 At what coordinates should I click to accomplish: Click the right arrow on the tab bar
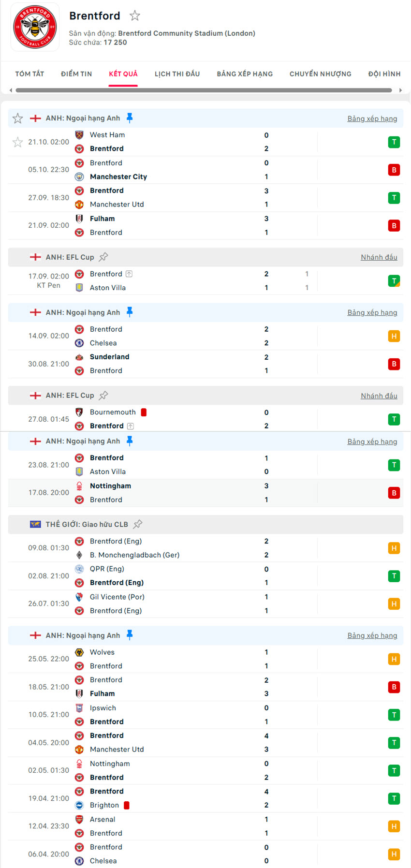401,90
